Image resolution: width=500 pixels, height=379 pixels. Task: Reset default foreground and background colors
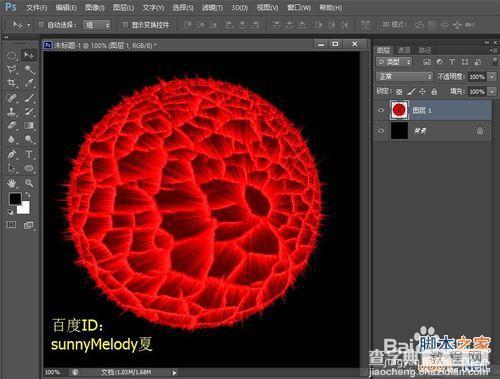click(x=11, y=212)
